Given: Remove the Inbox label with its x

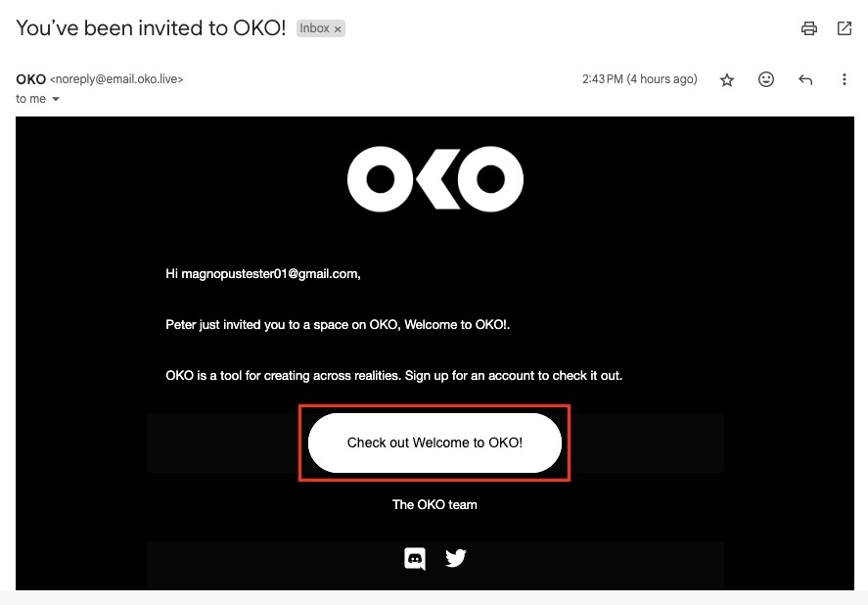Looking at the screenshot, I should (338, 29).
